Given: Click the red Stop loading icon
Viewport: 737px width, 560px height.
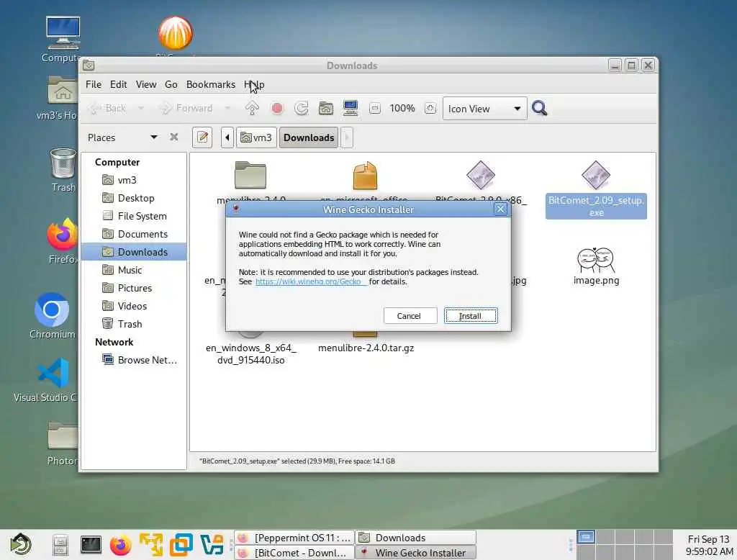Looking at the screenshot, I should coord(277,109).
